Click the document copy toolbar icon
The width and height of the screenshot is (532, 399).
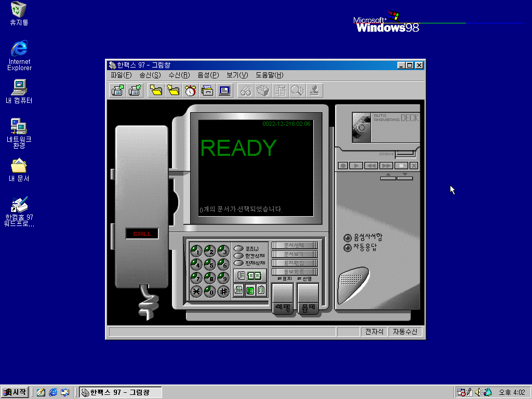tap(280, 90)
